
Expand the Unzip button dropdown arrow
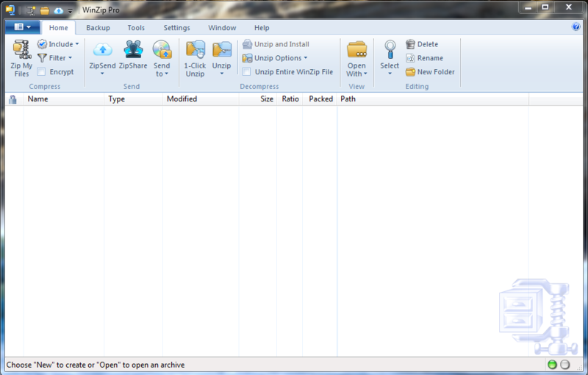pos(222,74)
